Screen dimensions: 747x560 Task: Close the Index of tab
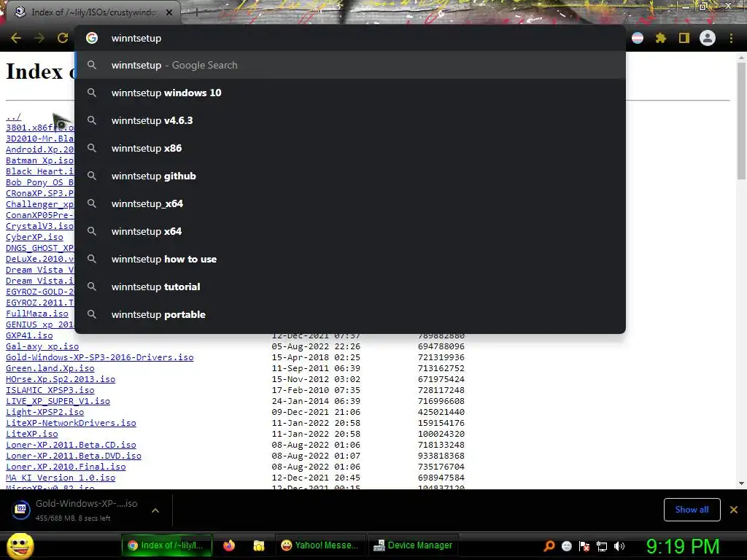click(x=169, y=12)
